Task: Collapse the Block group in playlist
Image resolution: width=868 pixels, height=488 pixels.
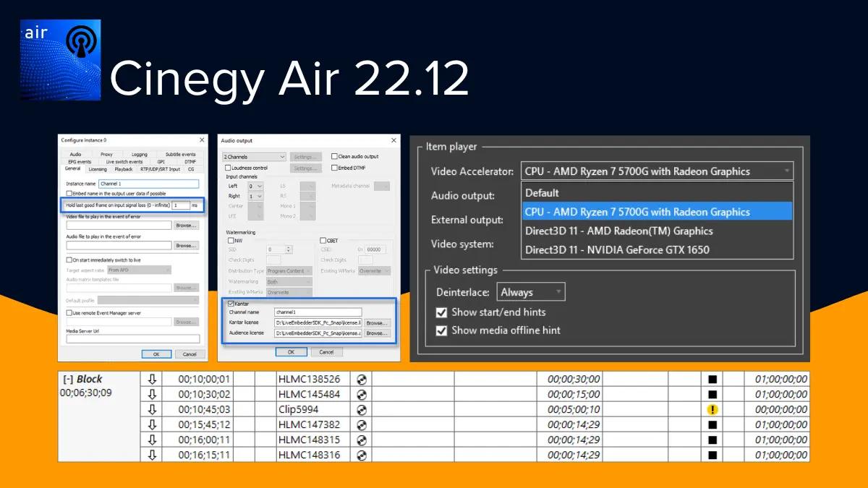Action: (68, 379)
